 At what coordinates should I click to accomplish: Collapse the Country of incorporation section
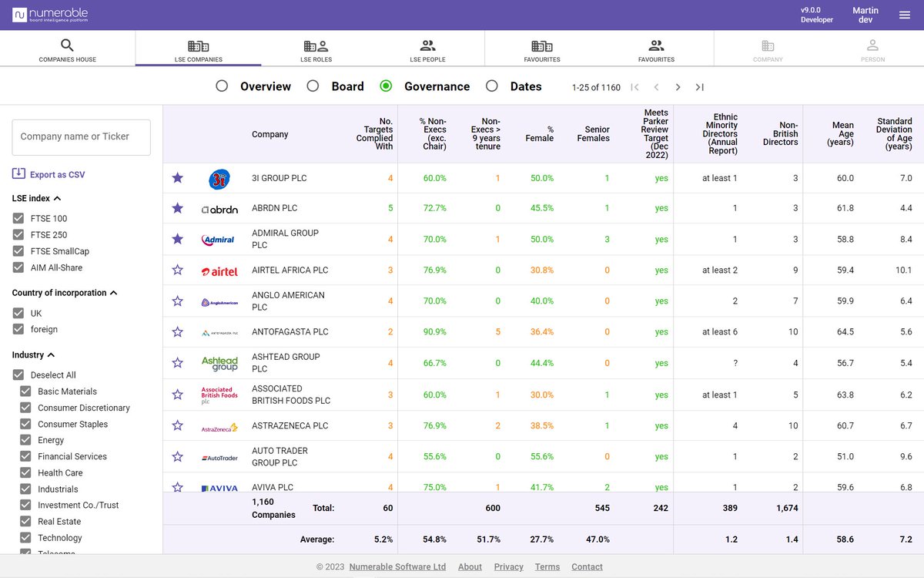pyautogui.click(x=114, y=293)
